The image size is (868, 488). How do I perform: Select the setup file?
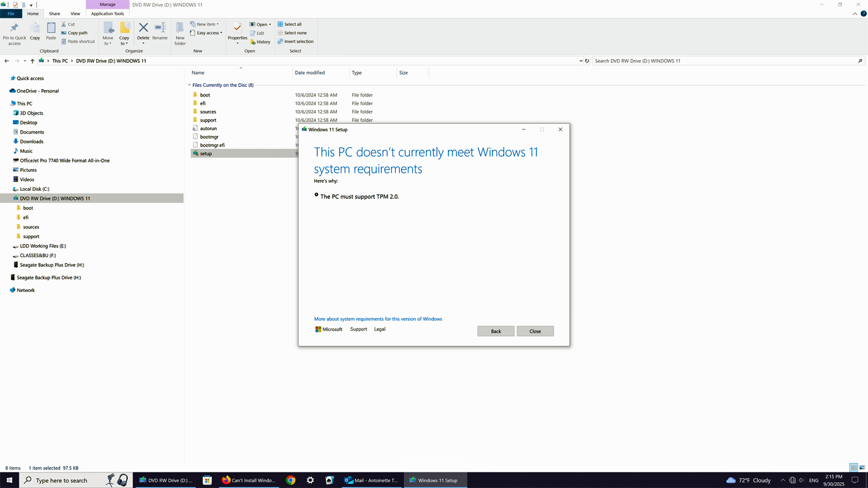point(206,153)
